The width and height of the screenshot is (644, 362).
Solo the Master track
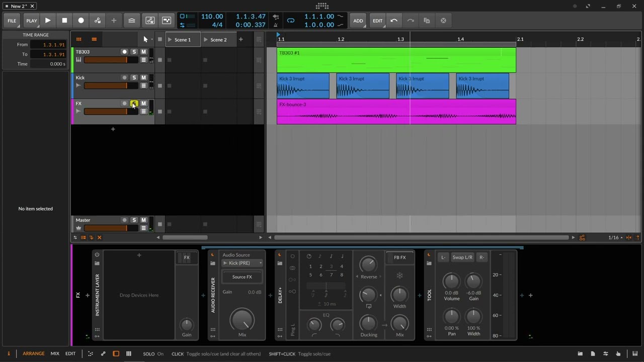tap(134, 220)
